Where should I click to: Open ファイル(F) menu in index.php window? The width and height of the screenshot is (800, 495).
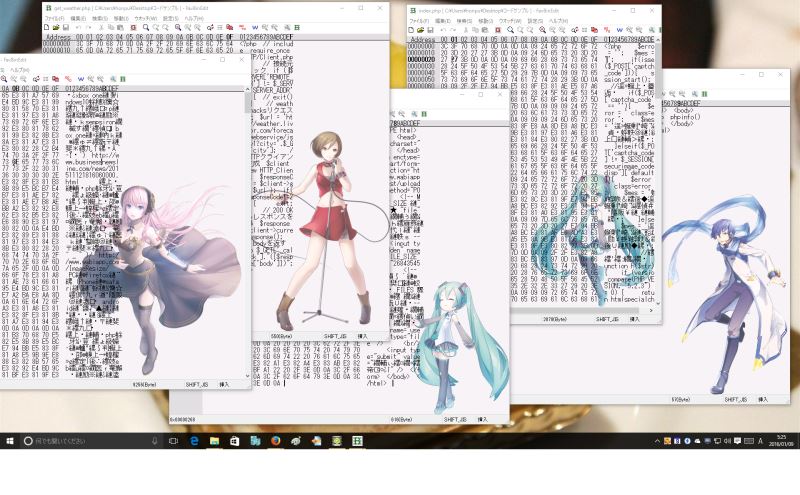419,21
